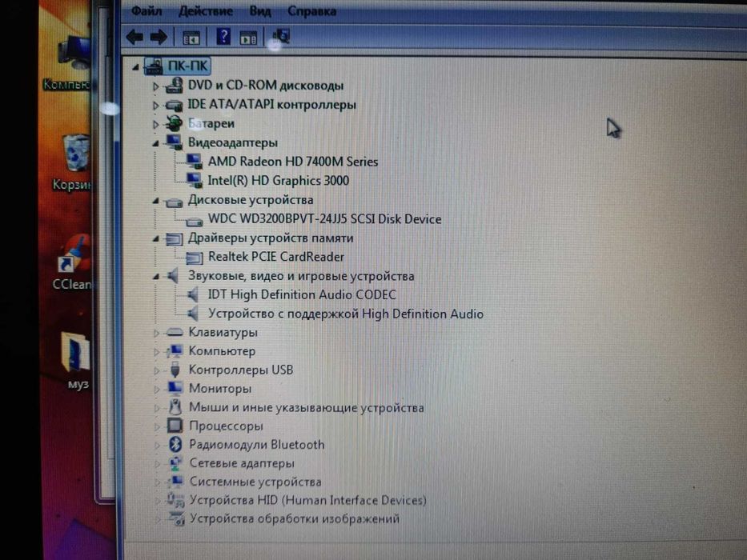This screenshot has height=560, width=747.
Task: Click the Видеоадаптеры monitor icon
Action: pyautogui.click(x=174, y=142)
